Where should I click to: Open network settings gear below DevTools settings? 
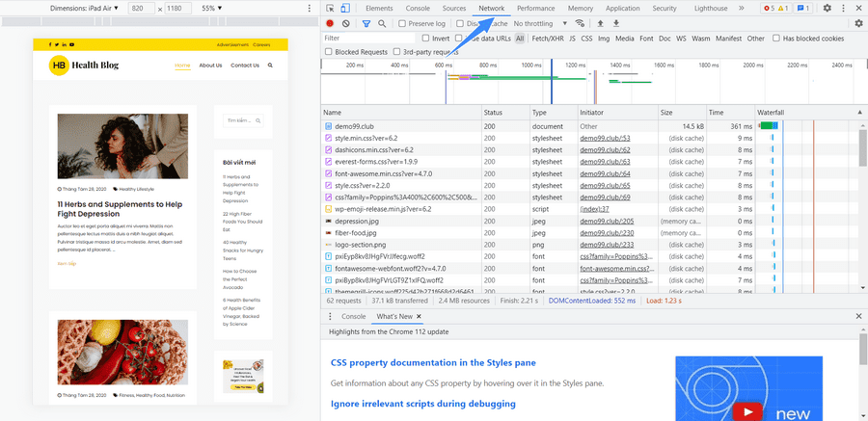(x=858, y=23)
